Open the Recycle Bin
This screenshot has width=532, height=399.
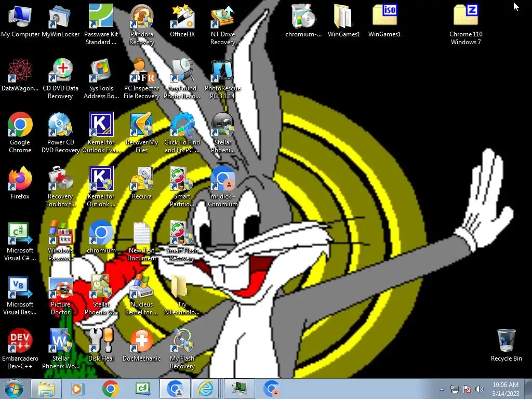[506, 345]
